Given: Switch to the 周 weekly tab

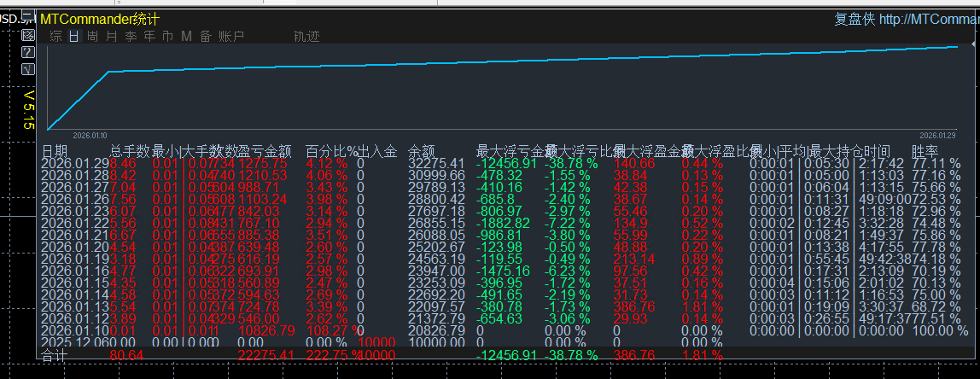Looking at the screenshot, I should tap(92, 37).
